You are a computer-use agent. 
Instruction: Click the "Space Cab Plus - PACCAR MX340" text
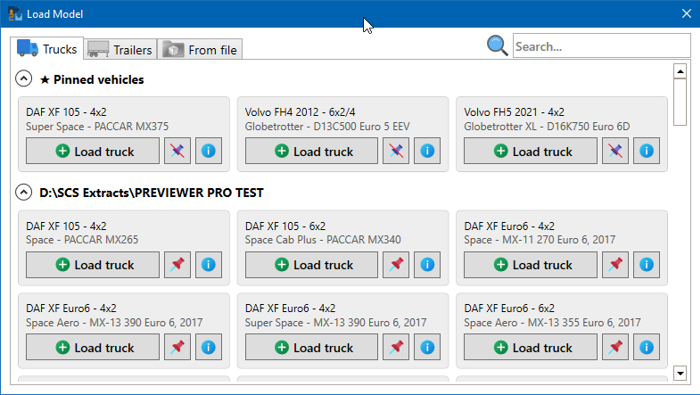coord(323,240)
